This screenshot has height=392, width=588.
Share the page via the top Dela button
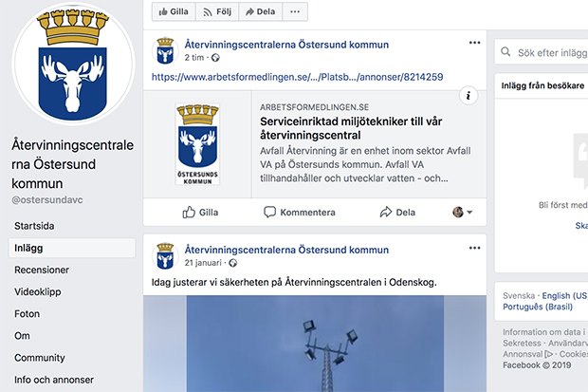coord(261,11)
